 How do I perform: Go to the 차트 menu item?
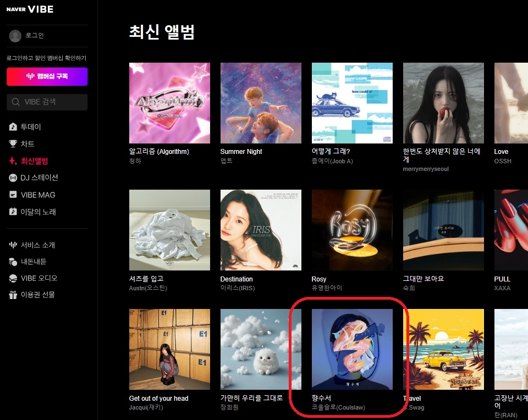pyautogui.click(x=28, y=143)
